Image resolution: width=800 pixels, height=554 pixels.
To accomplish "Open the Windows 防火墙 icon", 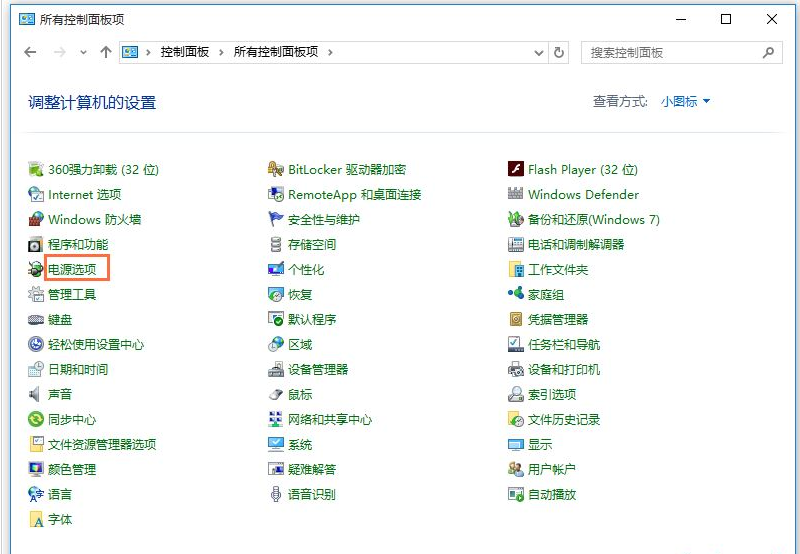I will coord(36,220).
